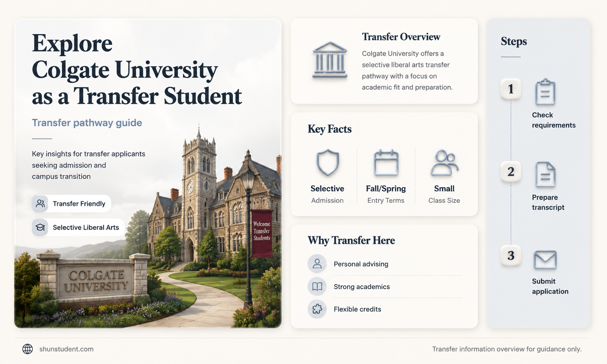This screenshot has width=607, height=364.
Task: Click the Class Size caption text
Action: [444, 201]
